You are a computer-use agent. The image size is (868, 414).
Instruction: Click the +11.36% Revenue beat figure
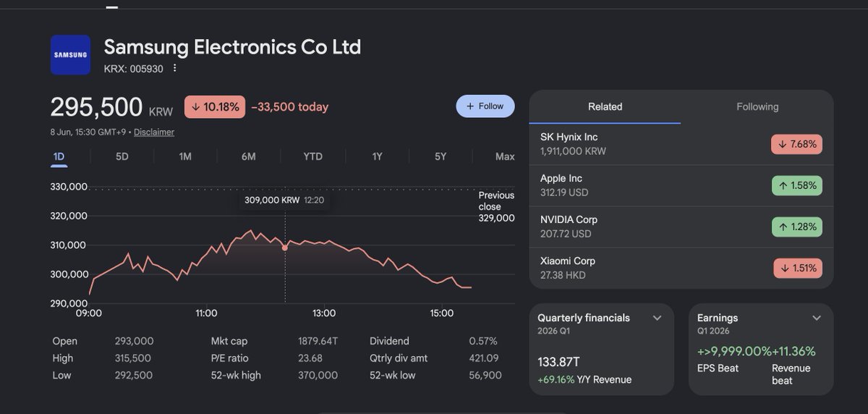[x=793, y=352]
